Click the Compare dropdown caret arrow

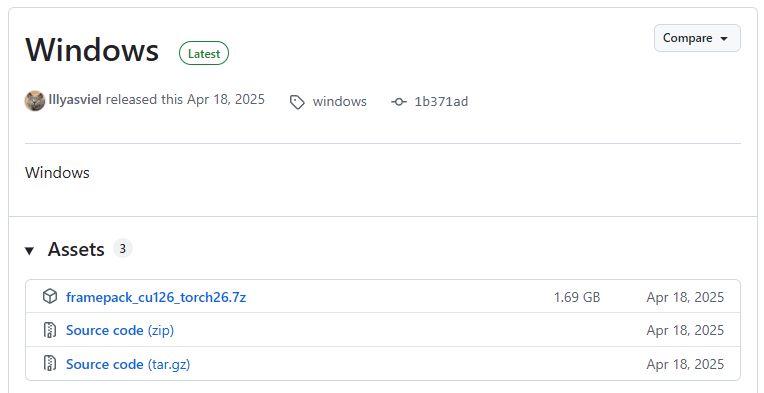pyautogui.click(x=724, y=38)
